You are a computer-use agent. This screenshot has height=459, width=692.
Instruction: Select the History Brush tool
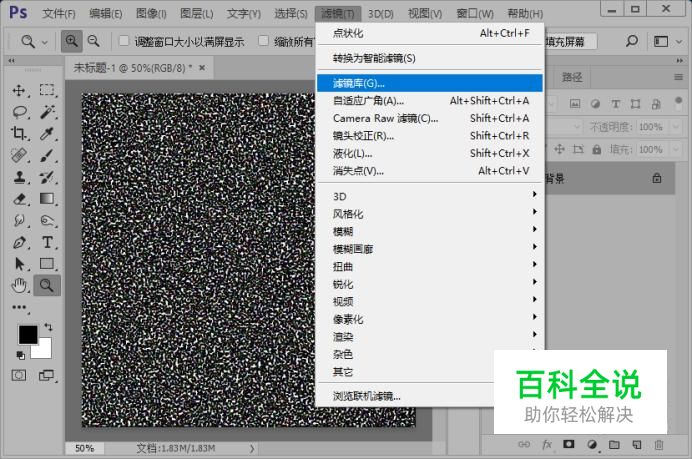click(x=47, y=177)
